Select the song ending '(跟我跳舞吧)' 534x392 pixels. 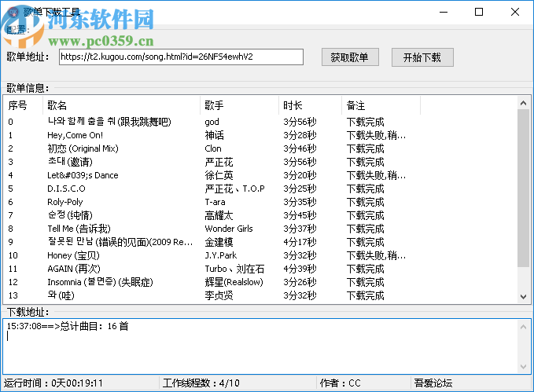click(x=109, y=122)
